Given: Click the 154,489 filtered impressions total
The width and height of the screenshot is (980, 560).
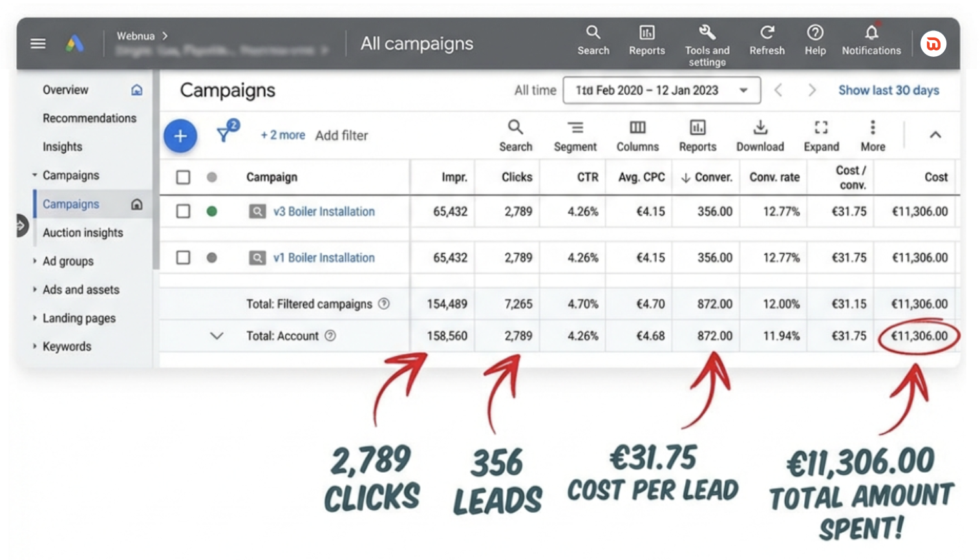Looking at the screenshot, I should point(447,304).
